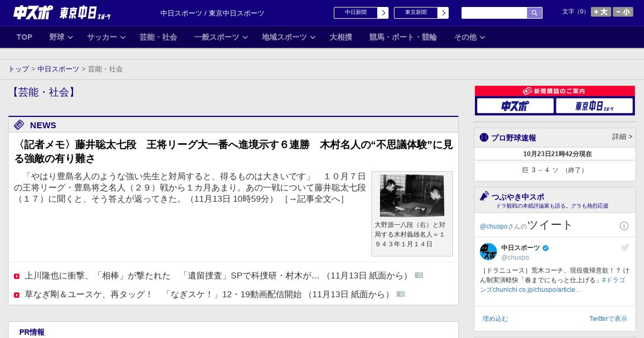Open the 競馬・ボート・競輪 navigation item

point(403,37)
